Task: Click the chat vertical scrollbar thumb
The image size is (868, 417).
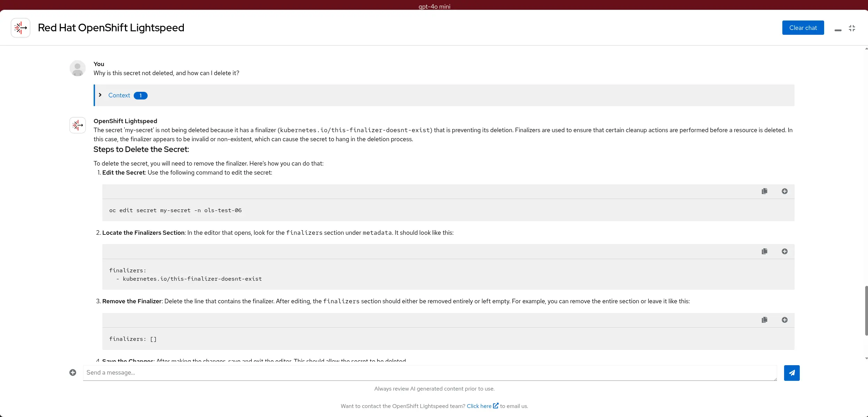Action: (x=866, y=311)
